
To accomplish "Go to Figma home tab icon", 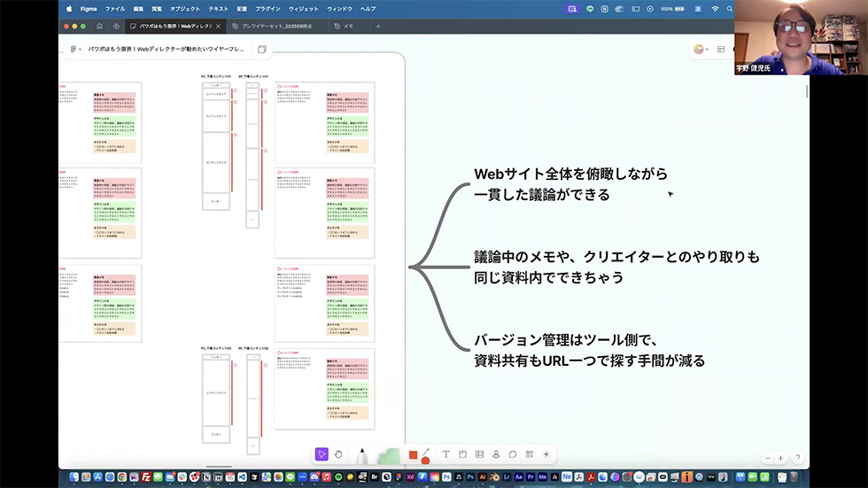I will click(99, 26).
